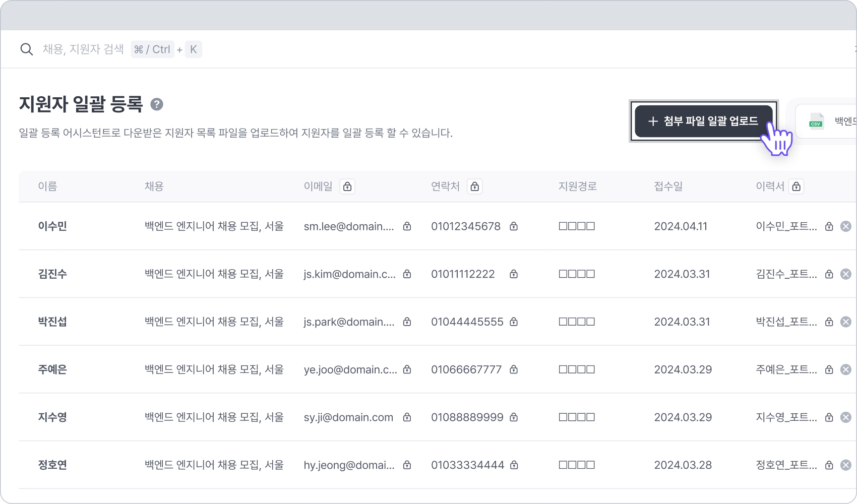Image resolution: width=857 pixels, height=504 pixels.
Task: Select applicant name 김진수
Action: [x=52, y=274]
